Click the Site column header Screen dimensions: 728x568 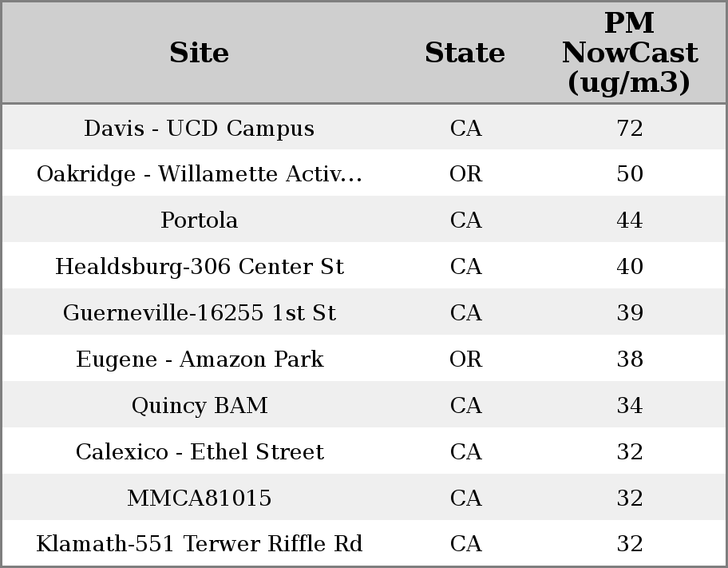[x=200, y=53]
